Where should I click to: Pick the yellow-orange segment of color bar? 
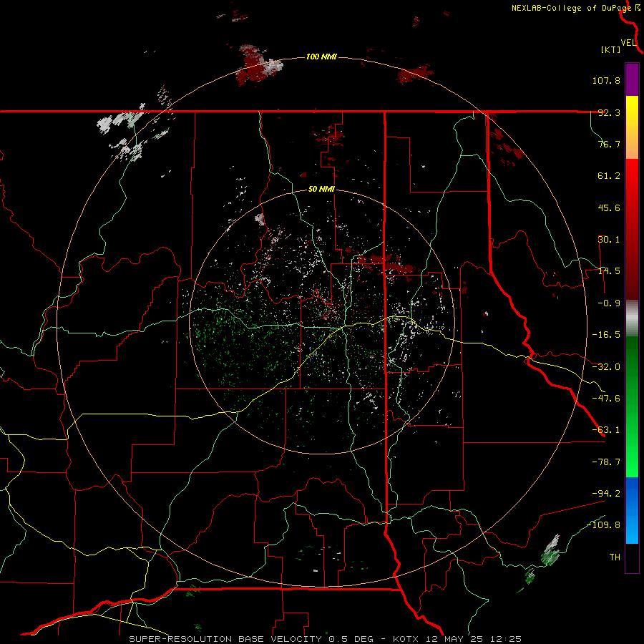coord(632,127)
